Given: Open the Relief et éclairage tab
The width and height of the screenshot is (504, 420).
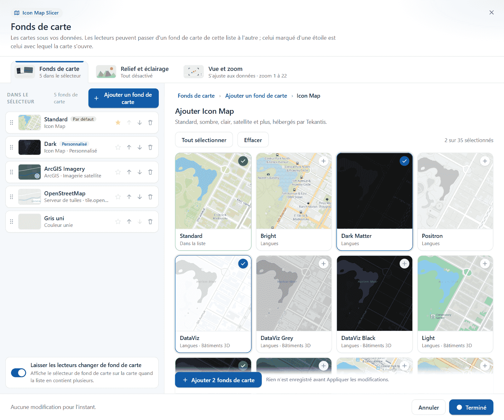Looking at the screenshot, I should [x=132, y=72].
